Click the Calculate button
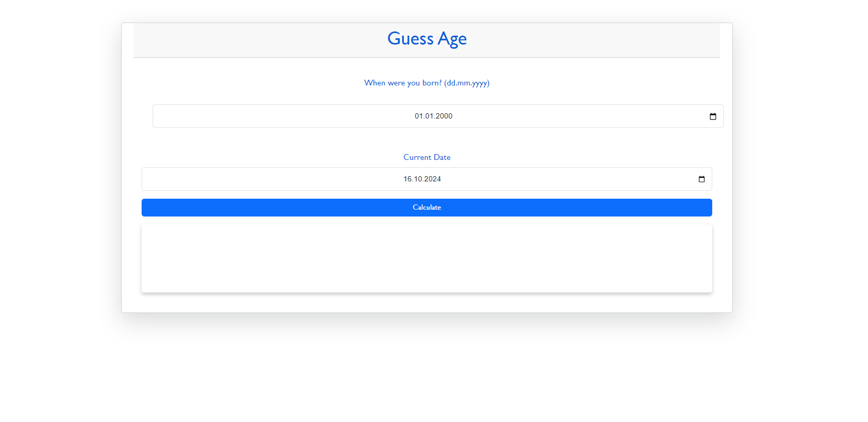This screenshot has width=868, height=422. (426, 207)
